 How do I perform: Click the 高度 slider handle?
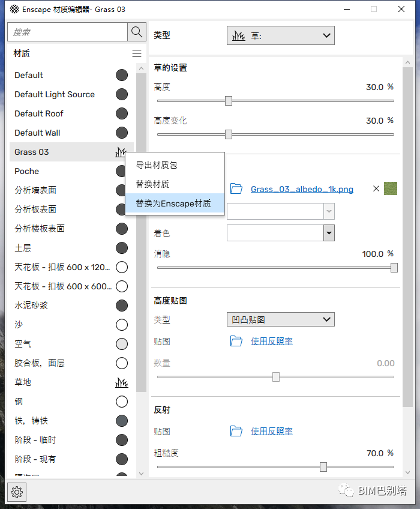point(229,101)
